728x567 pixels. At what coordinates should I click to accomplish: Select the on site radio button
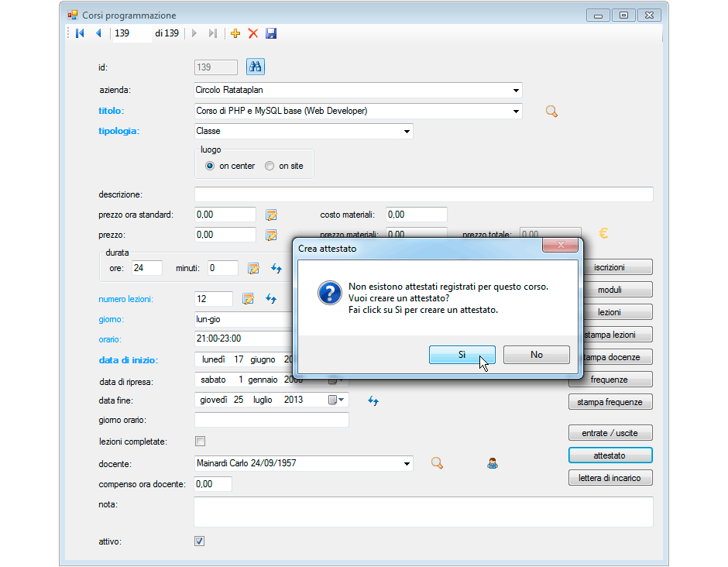pyautogui.click(x=270, y=166)
